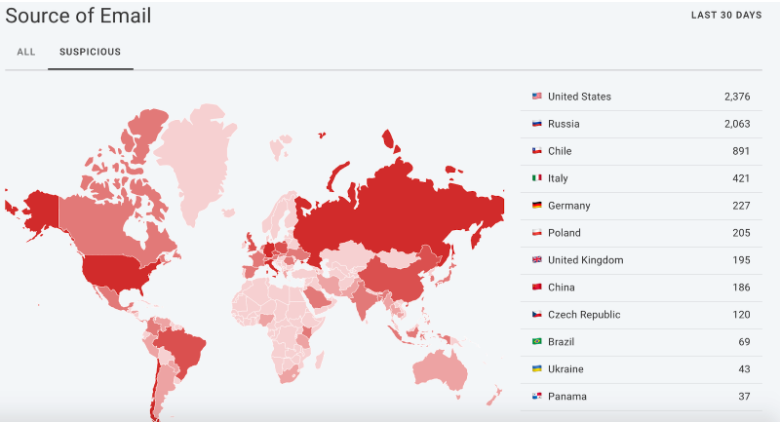This screenshot has width=783, height=425.
Task: Click Madagascar on the world map
Action: (x=319, y=360)
